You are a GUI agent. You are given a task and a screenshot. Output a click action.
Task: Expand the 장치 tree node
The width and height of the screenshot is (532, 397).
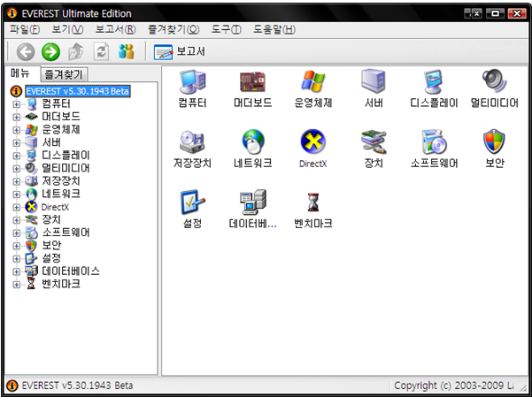tap(16, 220)
